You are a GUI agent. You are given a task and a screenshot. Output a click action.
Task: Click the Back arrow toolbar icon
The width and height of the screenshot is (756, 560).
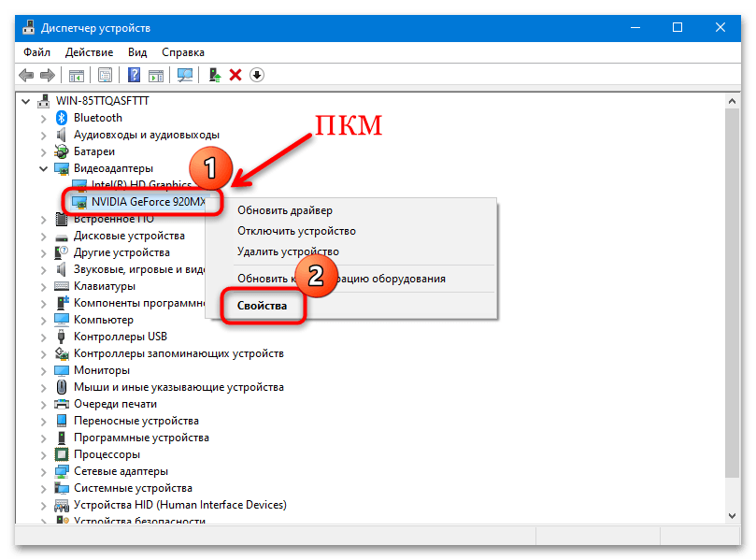pos(25,75)
